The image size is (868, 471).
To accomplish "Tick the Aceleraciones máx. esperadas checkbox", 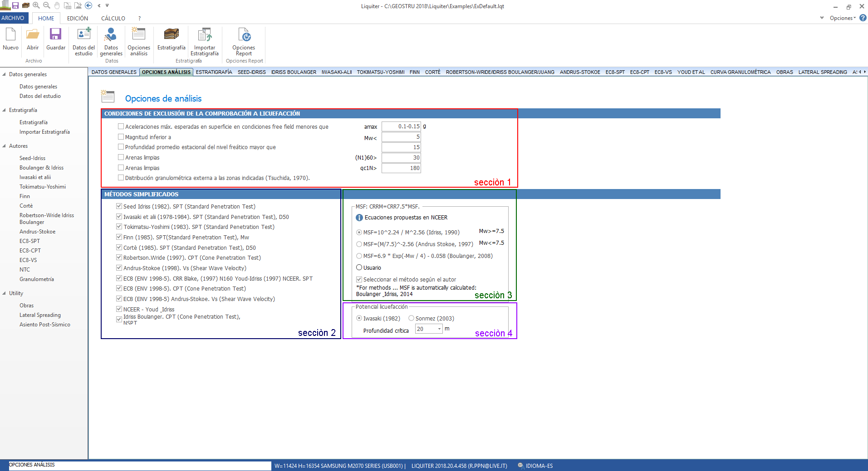I will point(121,126).
